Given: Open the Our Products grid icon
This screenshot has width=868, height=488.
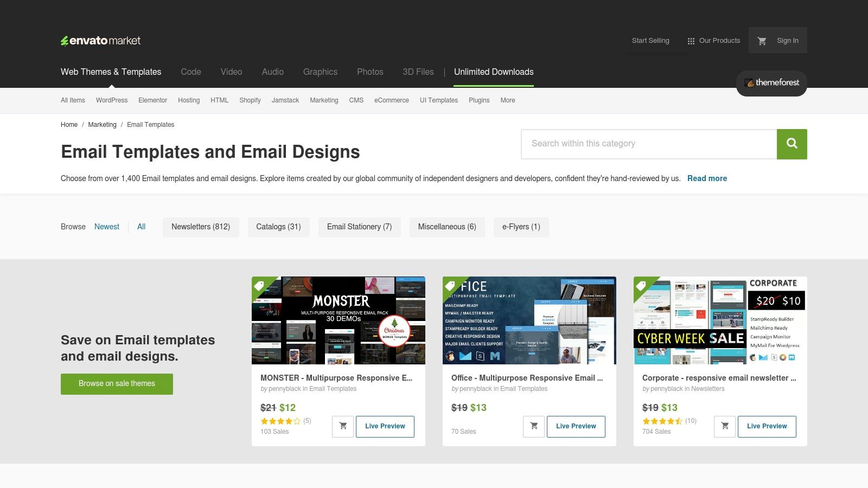Looking at the screenshot, I should (691, 41).
